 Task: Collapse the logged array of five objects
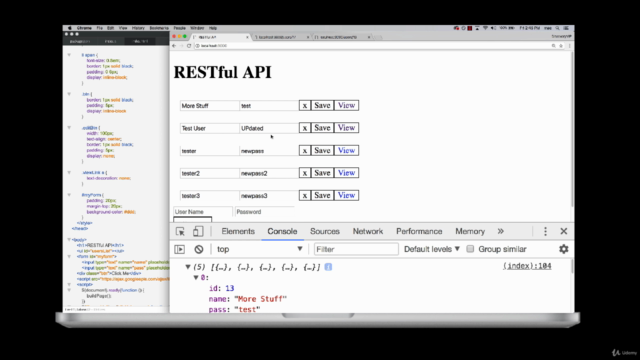pyautogui.click(x=188, y=267)
